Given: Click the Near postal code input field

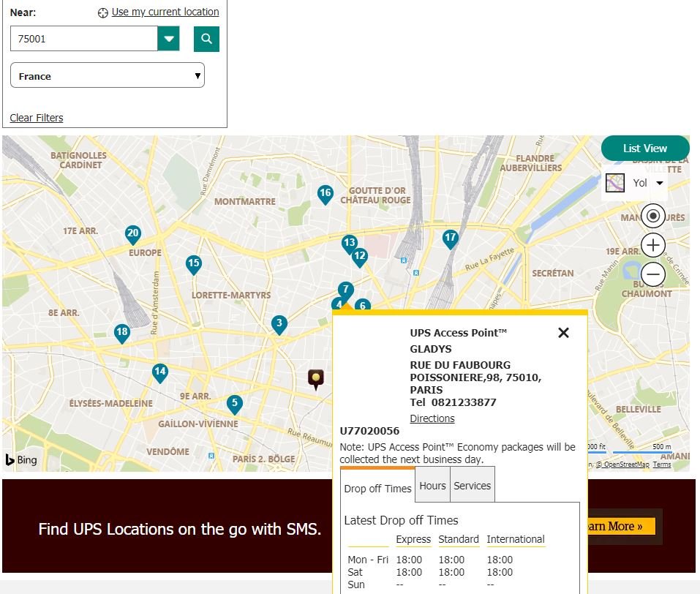Looking at the screenshot, I should point(84,39).
